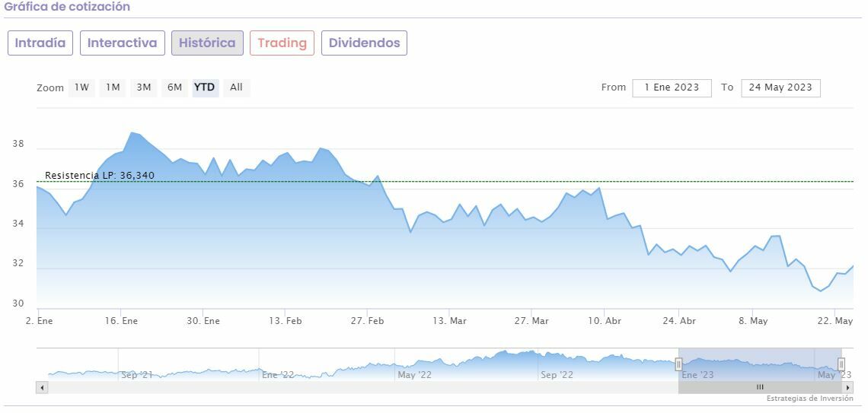868x413 pixels.
Task: Open the Trading tab
Action: coord(282,43)
